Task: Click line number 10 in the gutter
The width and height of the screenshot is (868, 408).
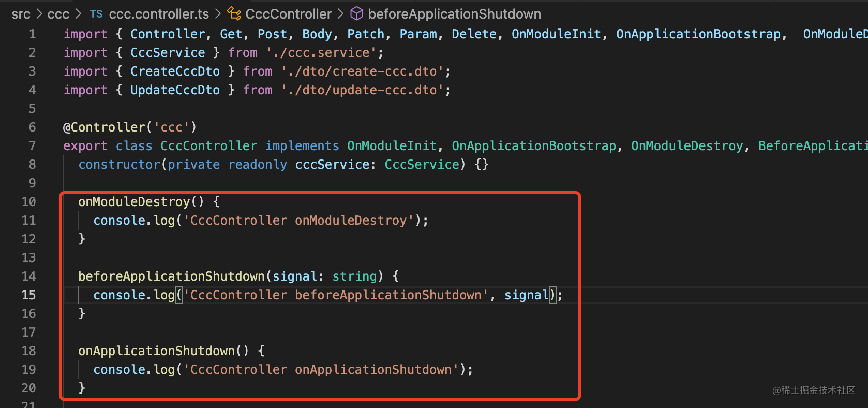Action: (29, 202)
